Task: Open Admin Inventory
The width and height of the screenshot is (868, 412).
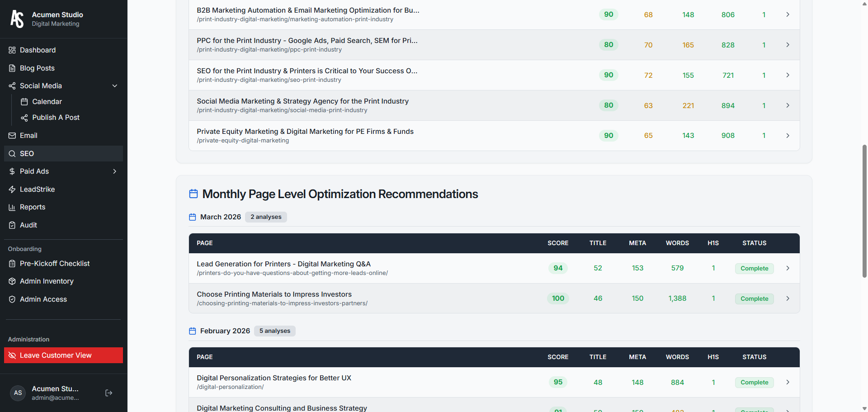Action: (x=63, y=281)
